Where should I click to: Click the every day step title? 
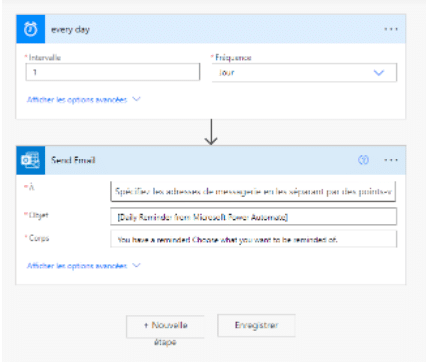tap(70, 29)
